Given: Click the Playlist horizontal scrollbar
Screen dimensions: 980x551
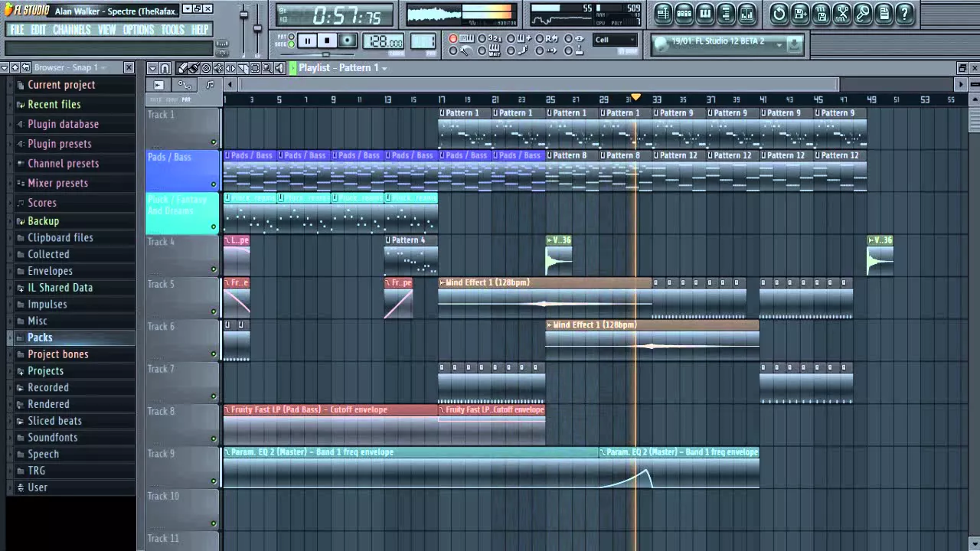Looking at the screenshot, I should (537, 84).
